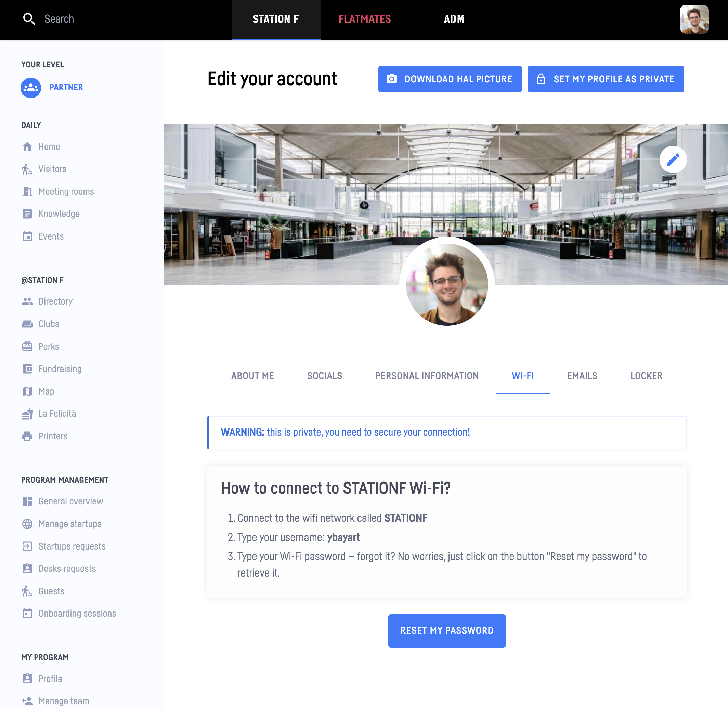Click the Startups requests arrow icon
The image size is (728, 709).
(27, 546)
